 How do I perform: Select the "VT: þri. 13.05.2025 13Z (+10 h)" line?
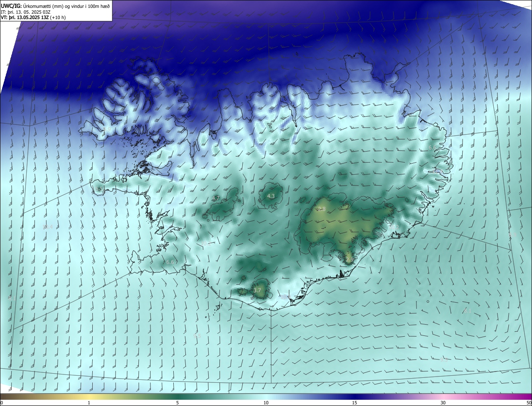click(x=33, y=17)
